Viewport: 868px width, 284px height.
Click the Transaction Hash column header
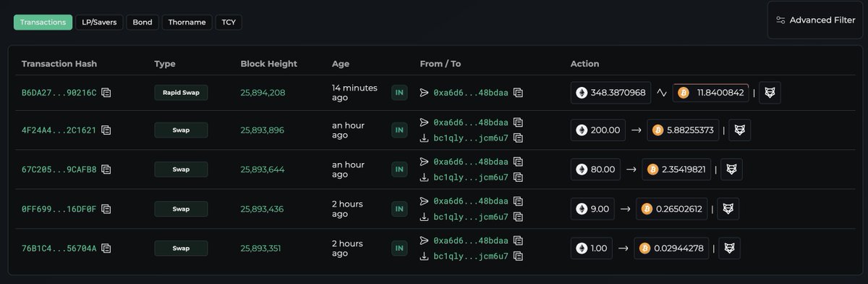coord(59,64)
